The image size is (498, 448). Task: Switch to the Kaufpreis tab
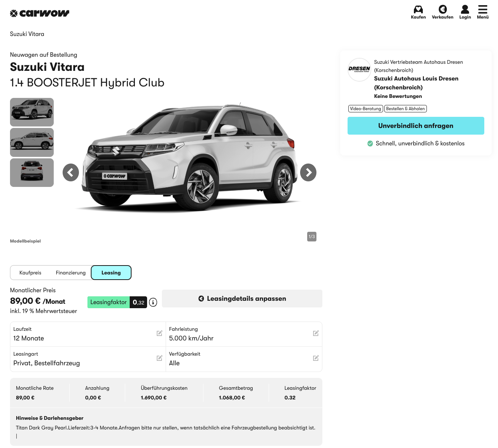30,273
